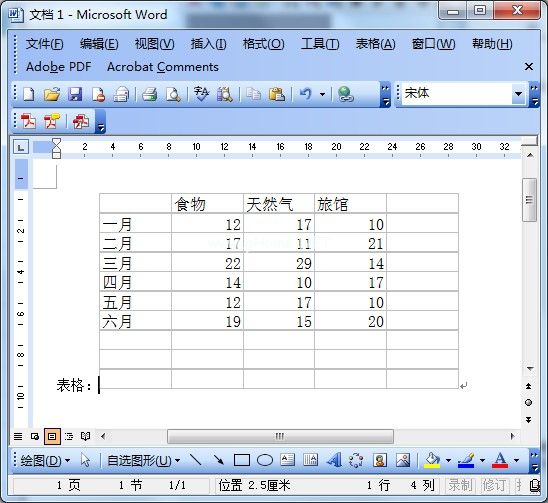Toggle 修订 track changes in status bar
Image resolution: width=548 pixels, height=503 pixels.
click(x=494, y=485)
